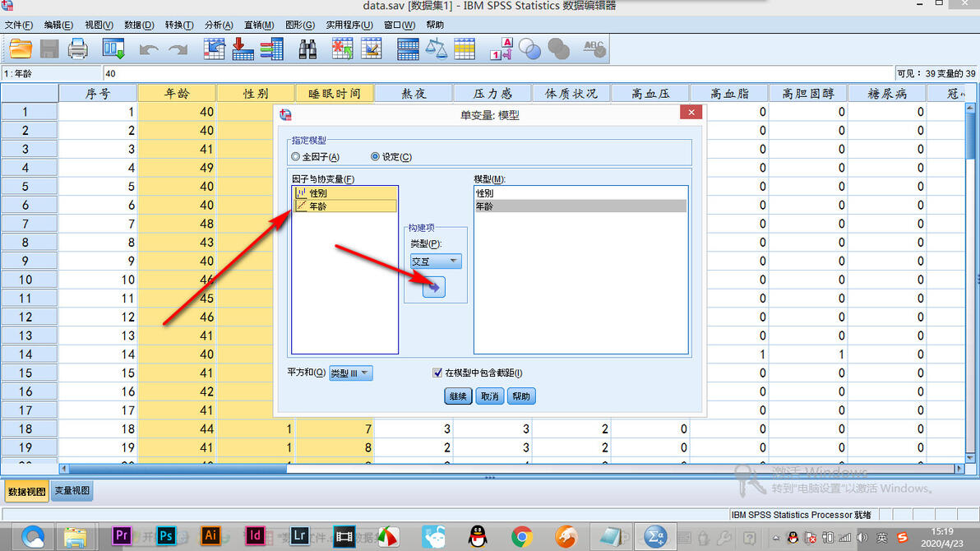Switch to 数据视图 tab
The image size is (980, 551).
(26, 492)
